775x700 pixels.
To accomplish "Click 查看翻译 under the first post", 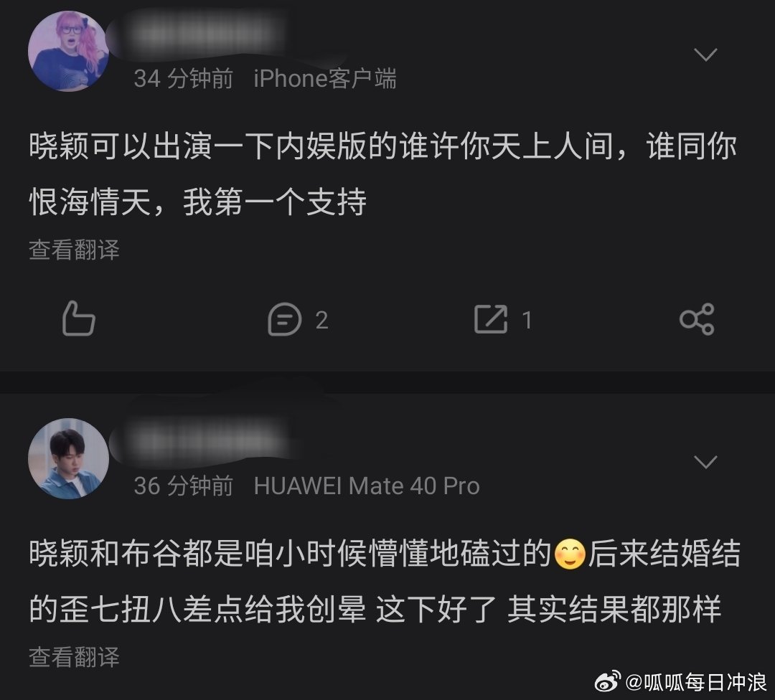I will (x=74, y=250).
